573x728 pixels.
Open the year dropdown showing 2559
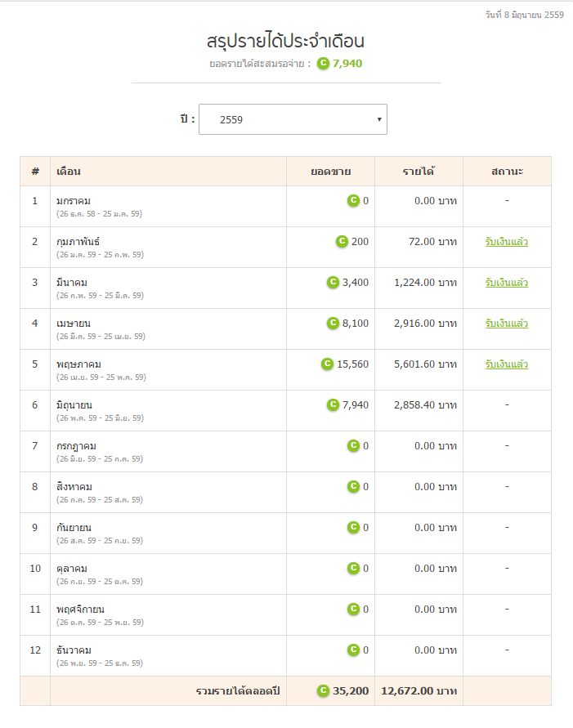click(x=293, y=119)
